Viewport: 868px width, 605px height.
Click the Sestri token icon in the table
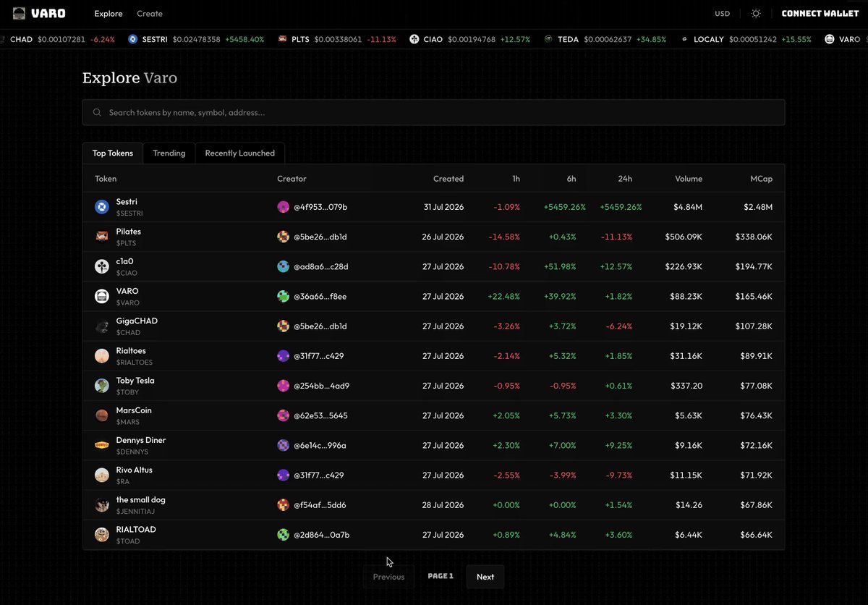102,207
